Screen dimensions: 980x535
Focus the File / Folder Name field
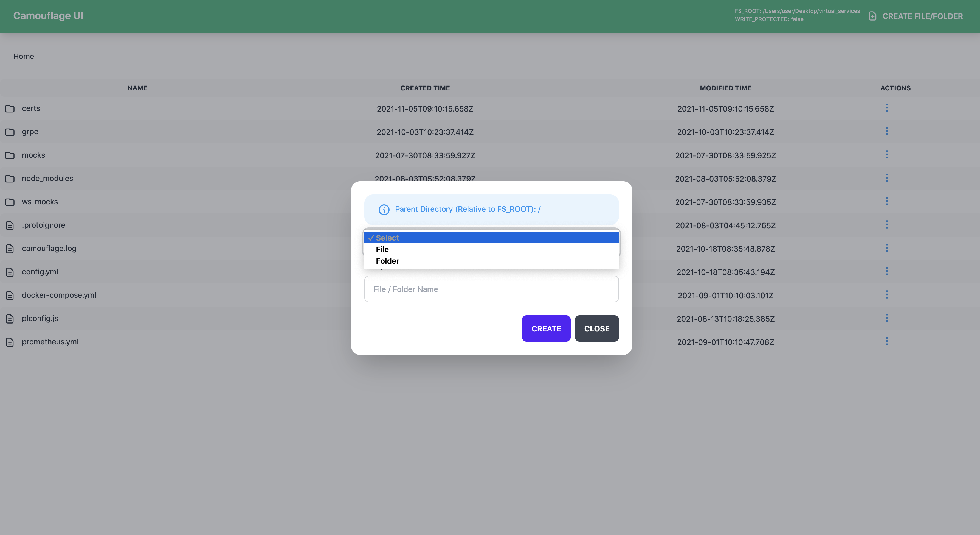pos(491,289)
